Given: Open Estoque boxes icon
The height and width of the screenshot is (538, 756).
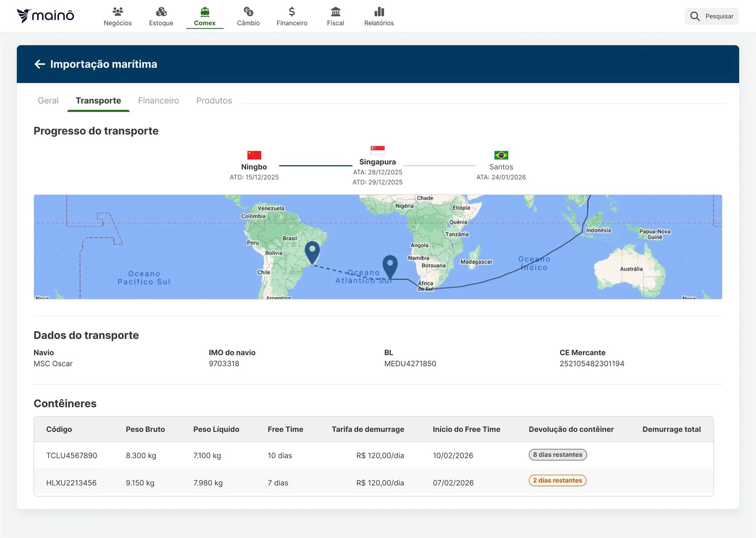Looking at the screenshot, I should point(161,11).
